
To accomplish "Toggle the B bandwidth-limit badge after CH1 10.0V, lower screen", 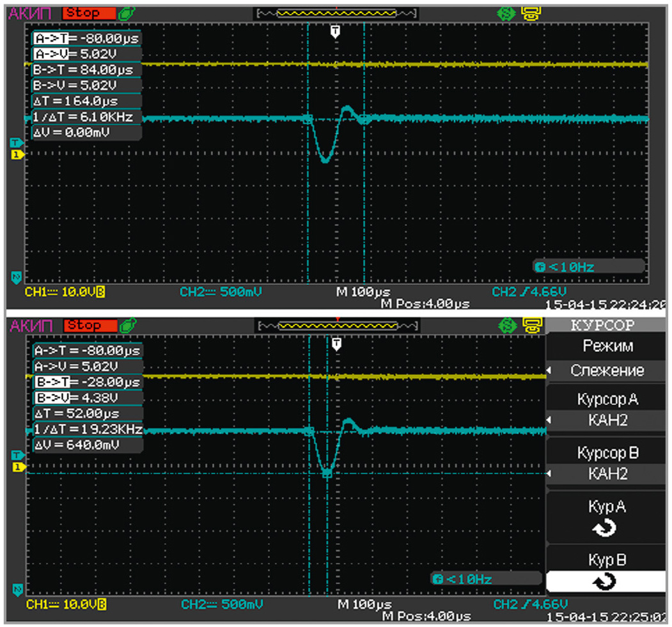I will [102, 605].
